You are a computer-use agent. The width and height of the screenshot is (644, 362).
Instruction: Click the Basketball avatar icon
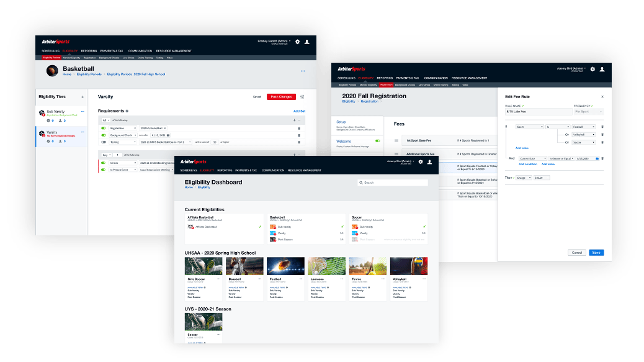[x=52, y=71]
